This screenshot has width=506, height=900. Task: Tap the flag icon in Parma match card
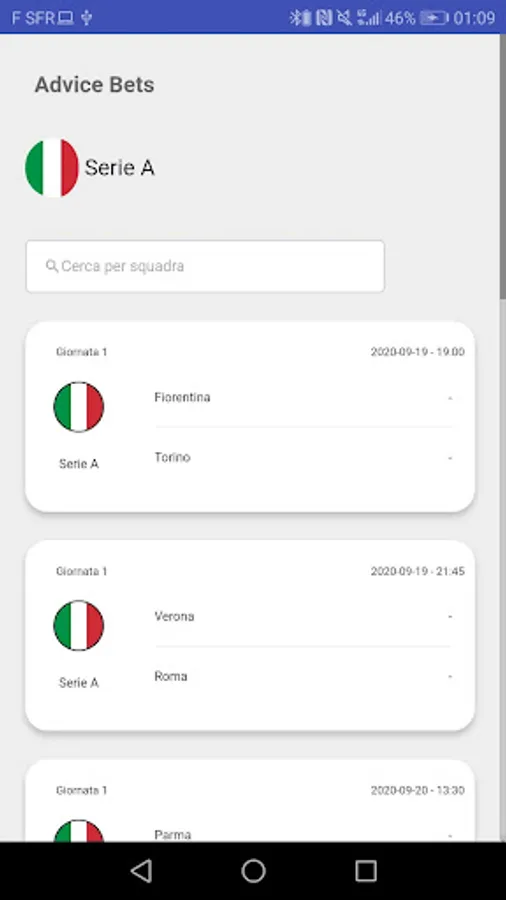[x=79, y=831]
